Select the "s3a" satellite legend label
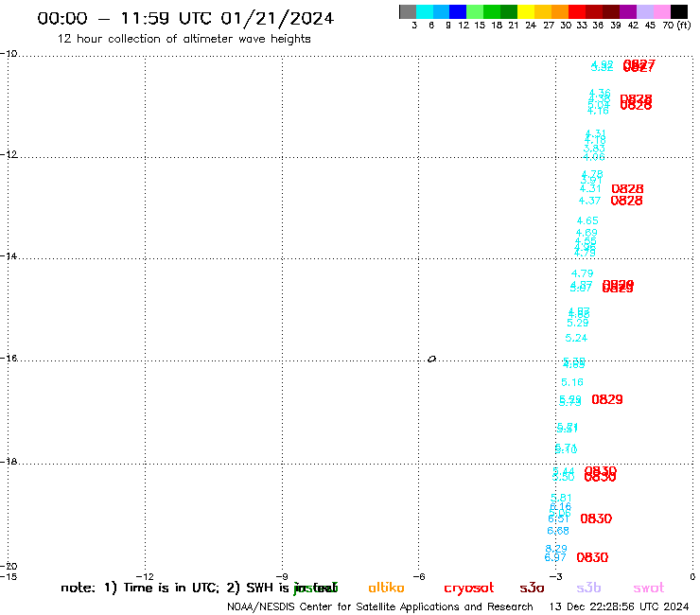This screenshot has height=615, width=700. tap(532, 588)
